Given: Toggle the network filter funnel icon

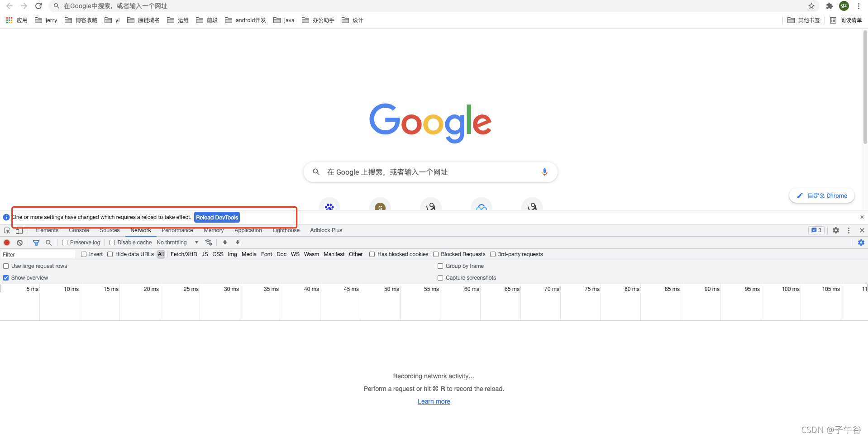Looking at the screenshot, I should pyautogui.click(x=36, y=243).
